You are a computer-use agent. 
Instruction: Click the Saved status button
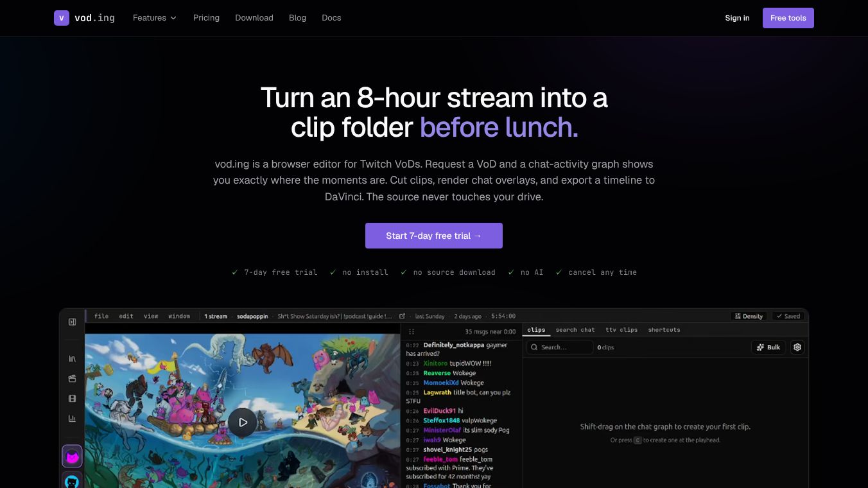[x=788, y=317]
